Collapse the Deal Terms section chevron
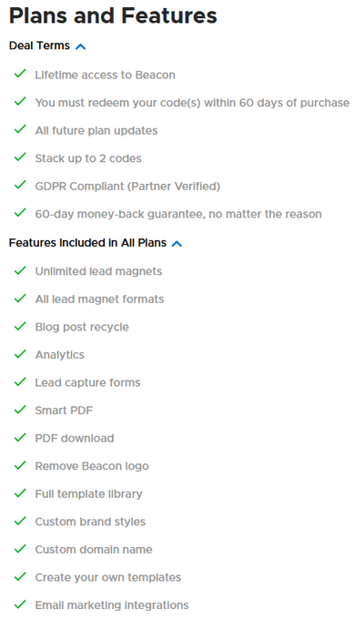This screenshot has height=629, width=364. [x=81, y=46]
